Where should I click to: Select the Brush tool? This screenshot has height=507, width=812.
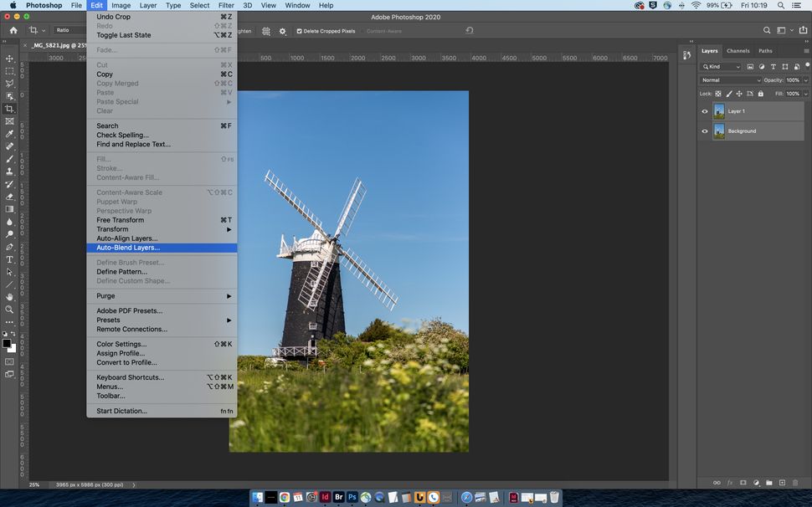9,158
